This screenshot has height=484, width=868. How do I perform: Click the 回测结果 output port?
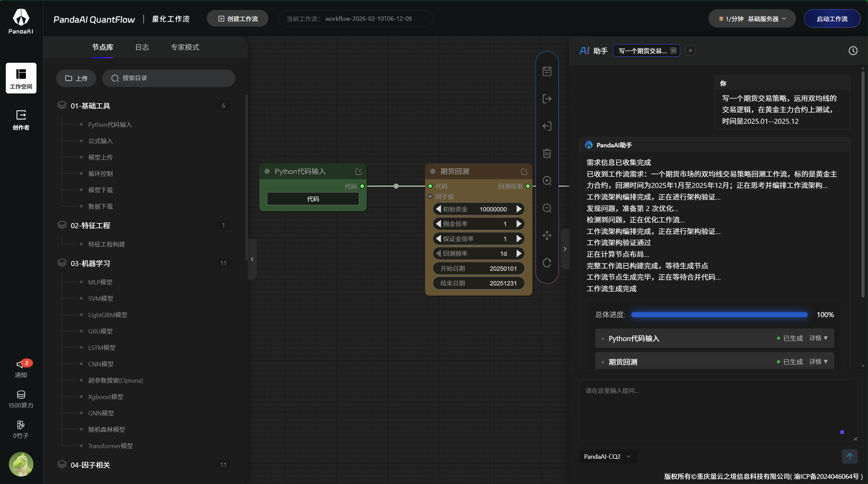point(528,186)
